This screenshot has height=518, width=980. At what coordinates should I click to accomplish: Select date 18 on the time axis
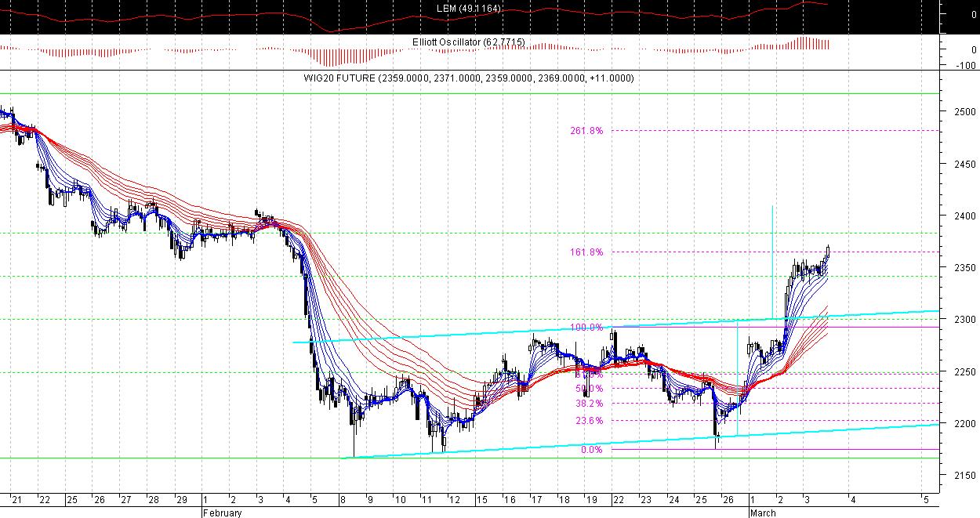click(x=564, y=500)
